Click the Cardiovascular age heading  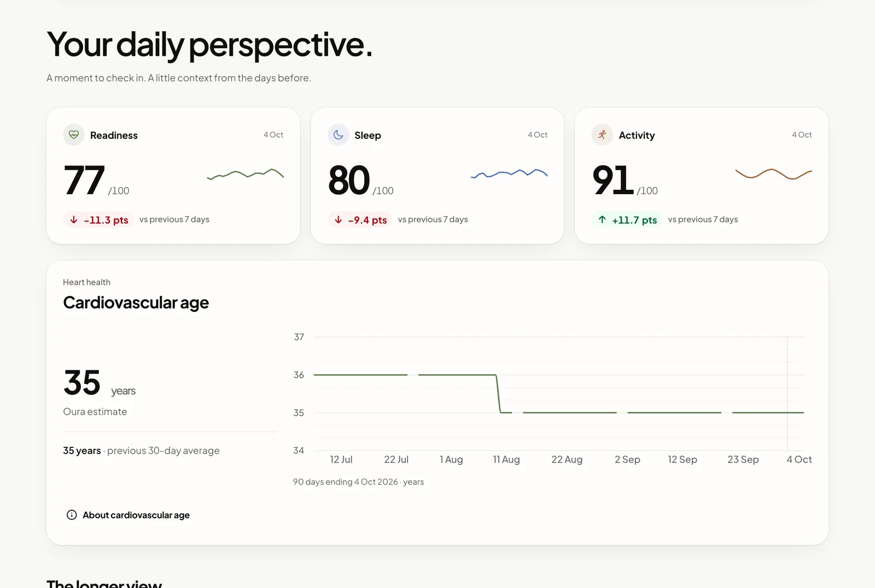[x=136, y=302]
